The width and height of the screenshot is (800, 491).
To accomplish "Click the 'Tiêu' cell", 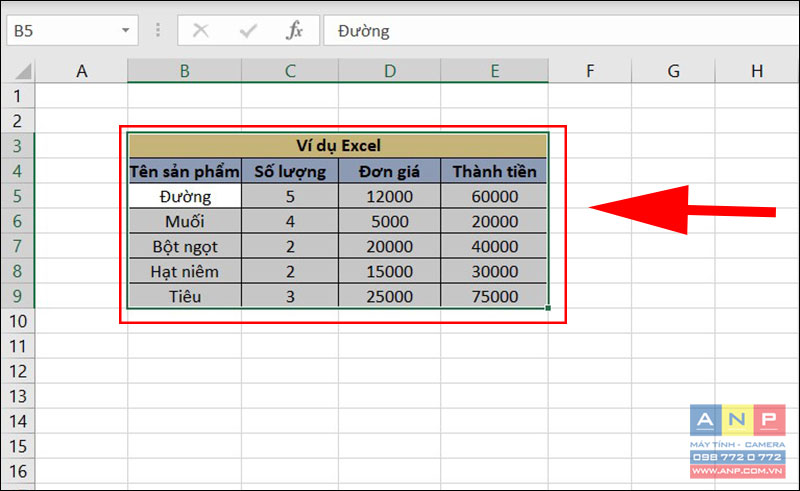I will click(x=185, y=296).
